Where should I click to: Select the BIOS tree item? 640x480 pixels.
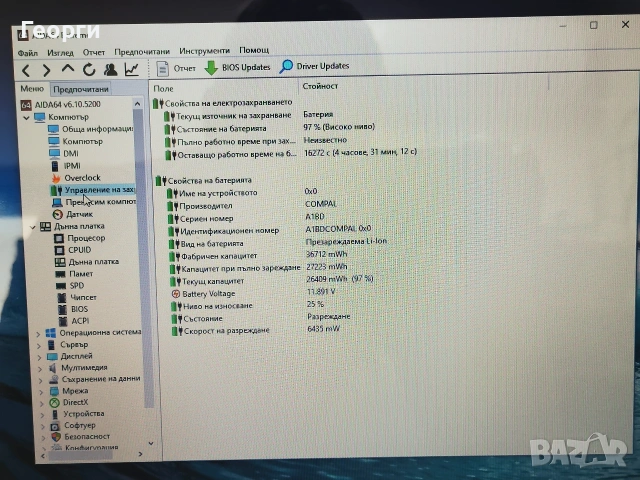[73, 309]
